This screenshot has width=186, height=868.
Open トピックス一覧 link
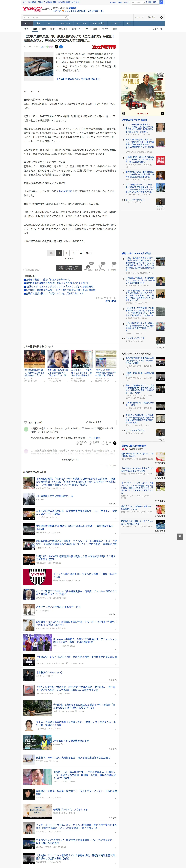tap(155, 29)
